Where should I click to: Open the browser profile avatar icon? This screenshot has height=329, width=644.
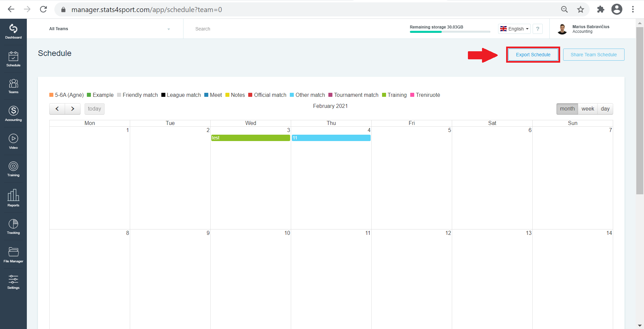pos(616,9)
